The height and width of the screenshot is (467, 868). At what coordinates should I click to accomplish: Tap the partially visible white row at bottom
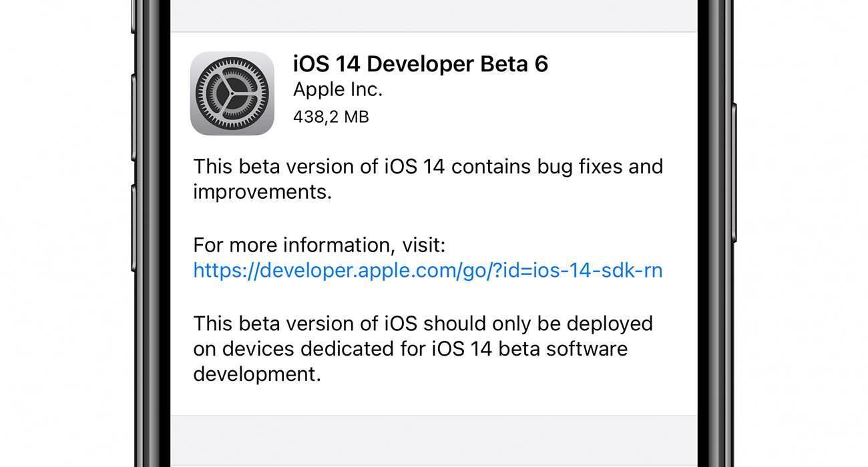click(434, 466)
